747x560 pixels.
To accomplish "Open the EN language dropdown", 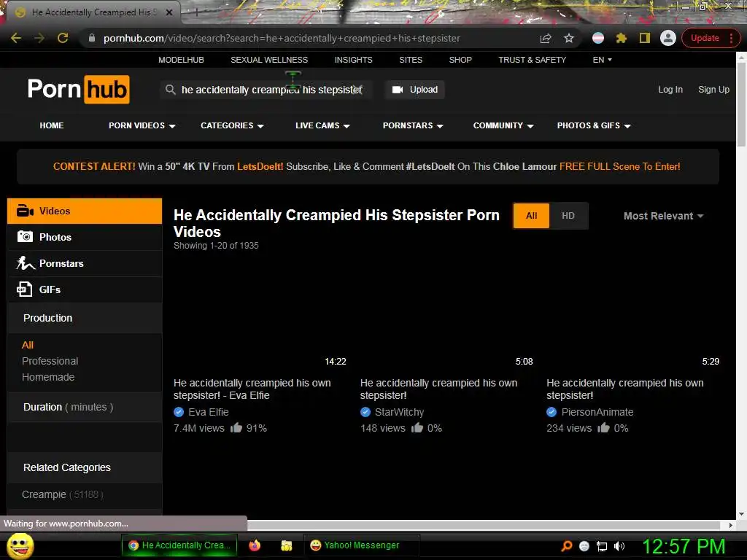I will tap(602, 60).
